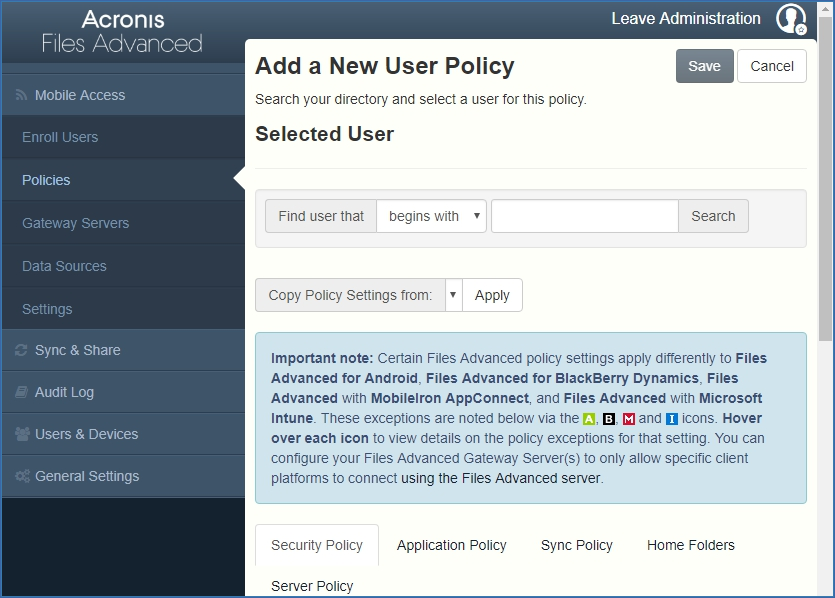Click the black BlackBerry 'B' exception icon

609,419
